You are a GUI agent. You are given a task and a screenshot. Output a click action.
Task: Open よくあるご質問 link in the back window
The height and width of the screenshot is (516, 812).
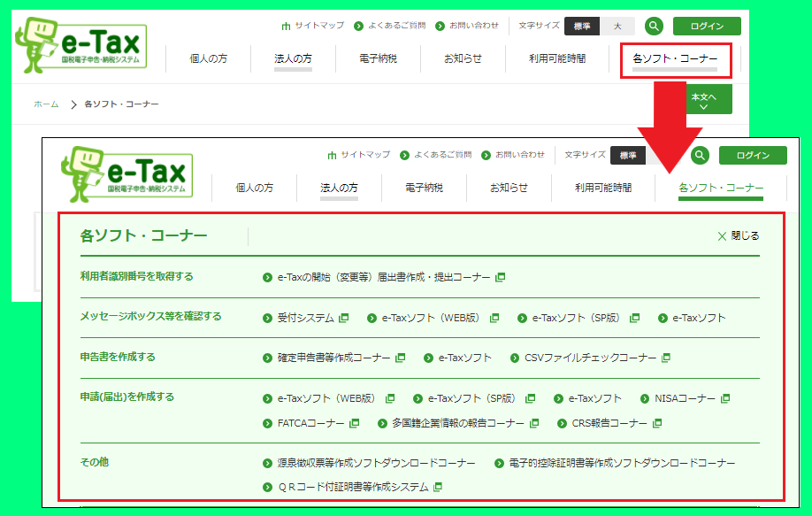tap(396, 26)
